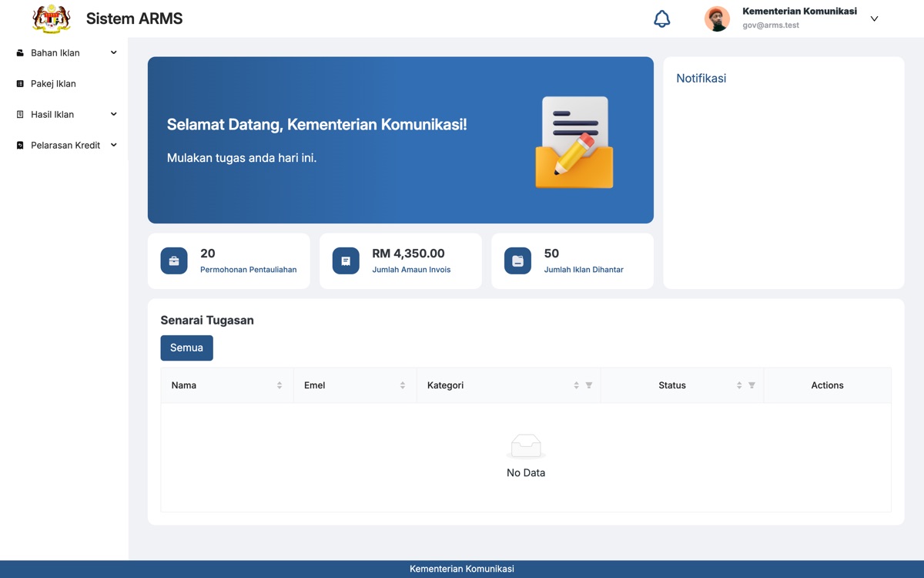
Task: Sort the Kategori column
Action: [577, 385]
